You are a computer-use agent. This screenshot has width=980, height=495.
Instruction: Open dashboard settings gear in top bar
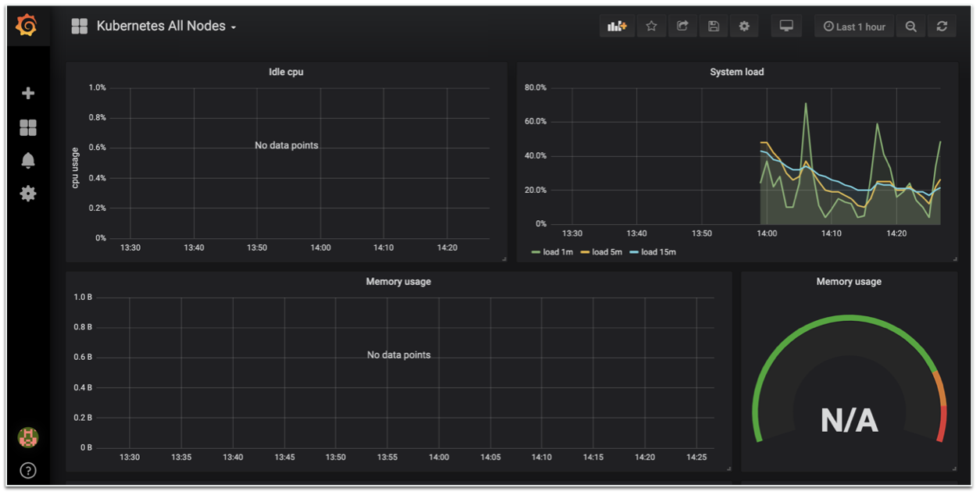(744, 27)
